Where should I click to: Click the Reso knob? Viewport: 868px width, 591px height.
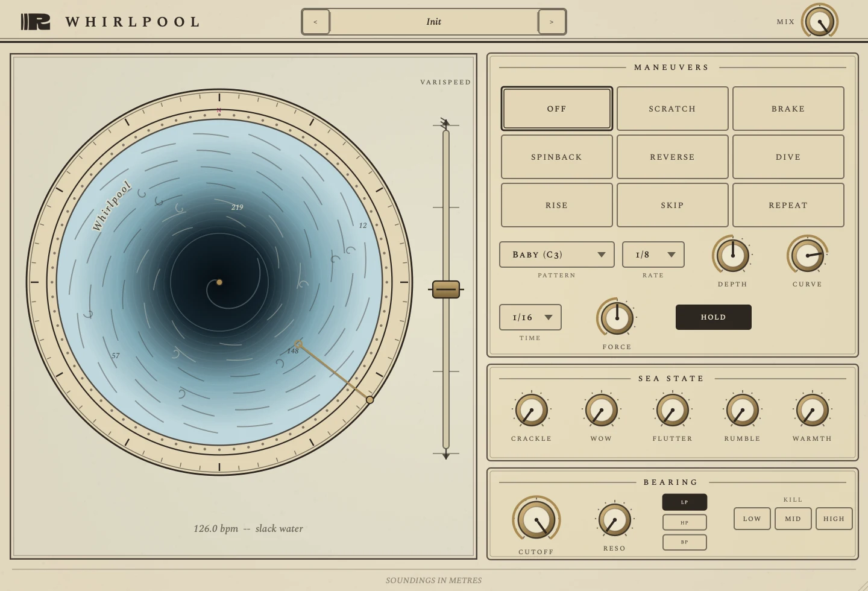pyautogui.click(x=615, y=520)
